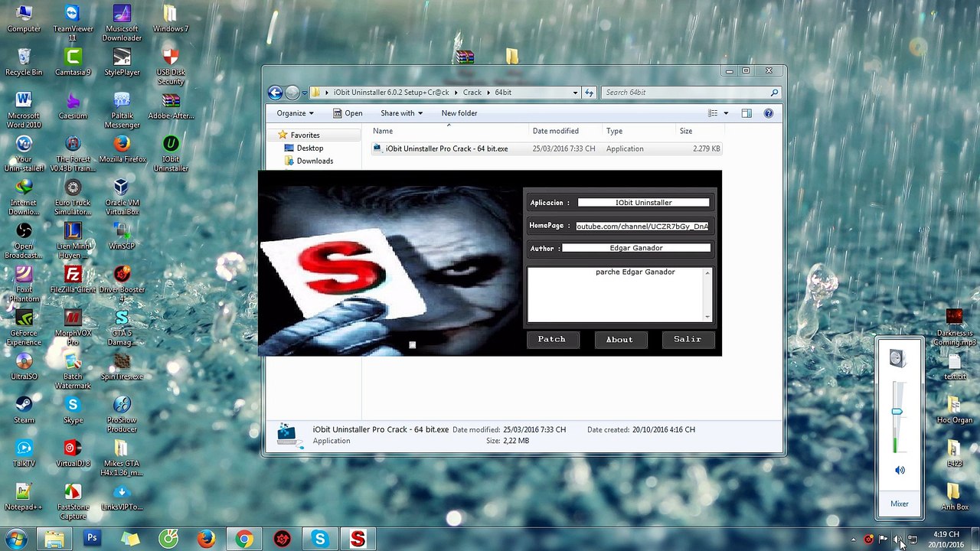
Task: Select IObit Uninstaller Pro Crack file
Action: point(547,148)
